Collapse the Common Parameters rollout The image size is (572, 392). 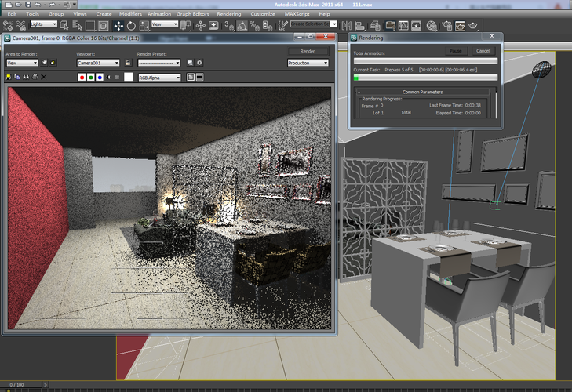tap(422, 93)
